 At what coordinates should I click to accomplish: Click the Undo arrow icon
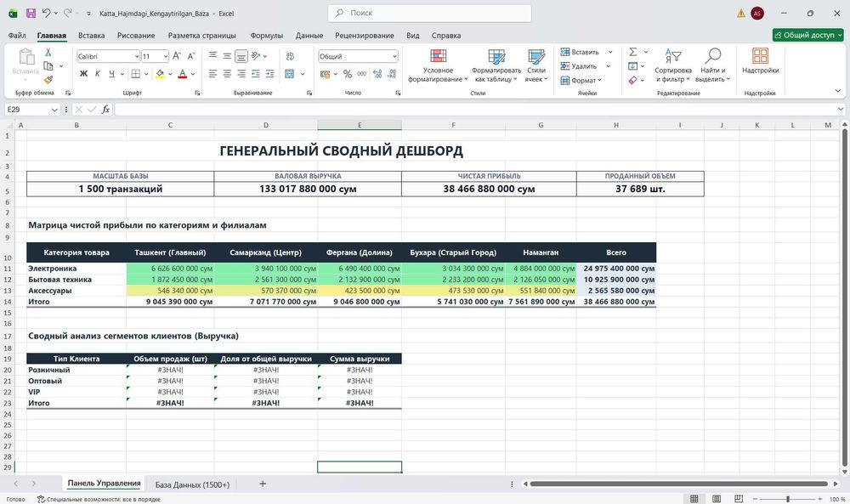coord(46,13)
